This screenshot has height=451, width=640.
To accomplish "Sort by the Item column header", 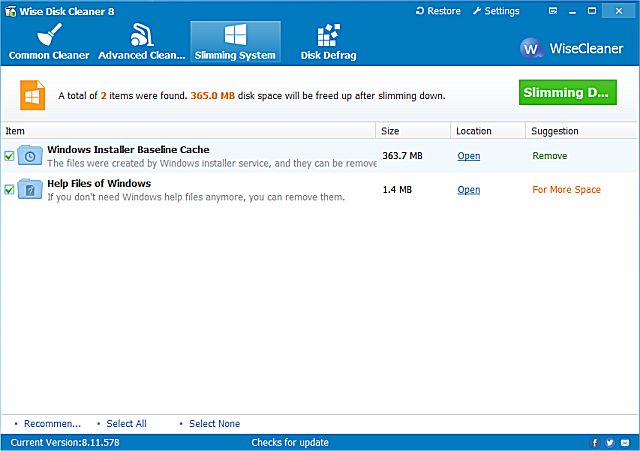I will (x=188, y=131).
